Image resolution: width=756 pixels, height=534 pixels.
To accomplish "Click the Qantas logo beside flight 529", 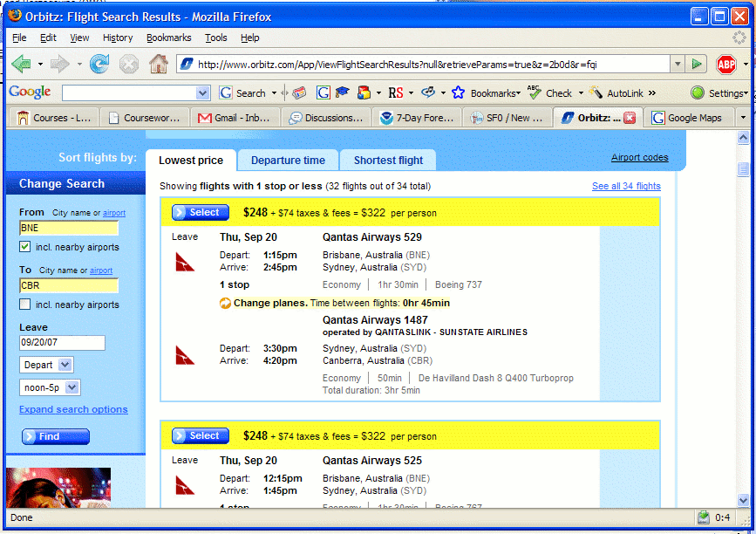I will 185,262.
